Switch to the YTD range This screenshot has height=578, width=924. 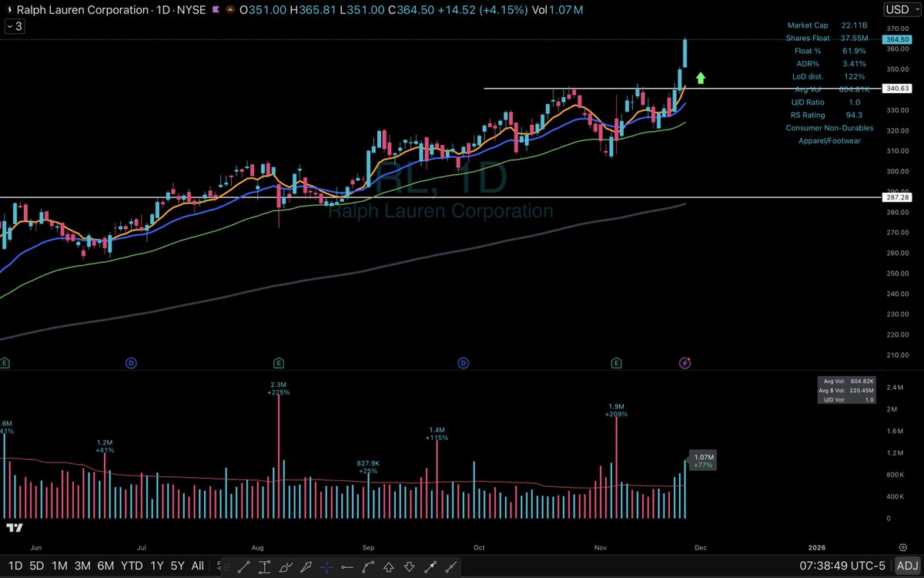tap(132, 565)
